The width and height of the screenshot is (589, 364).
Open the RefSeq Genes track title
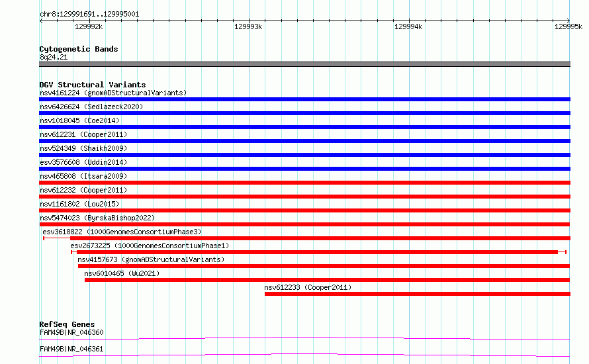tap(68, 324)
